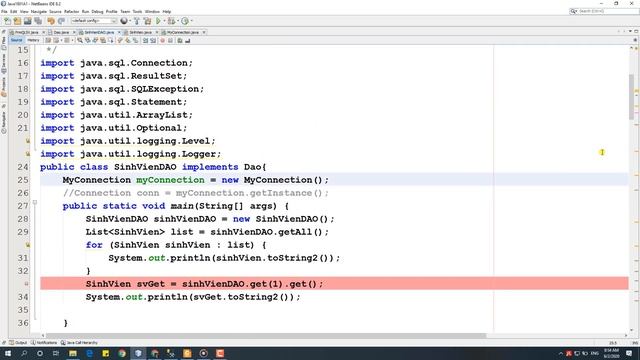The image size is (640, 360).
Task: Click the Uncomment icon in editor toolbar
Action: 187,40
